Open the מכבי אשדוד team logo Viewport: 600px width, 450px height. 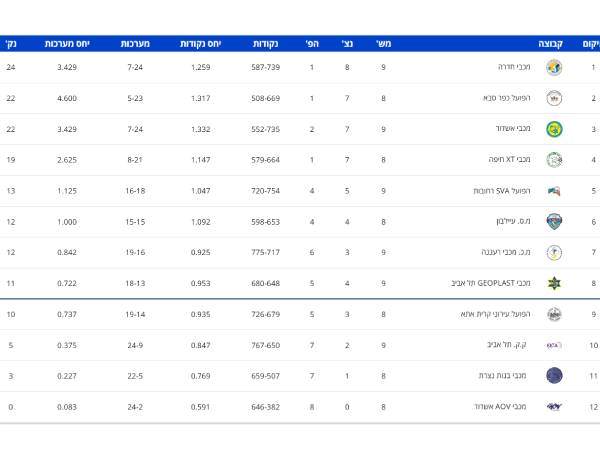pos(554,129)
